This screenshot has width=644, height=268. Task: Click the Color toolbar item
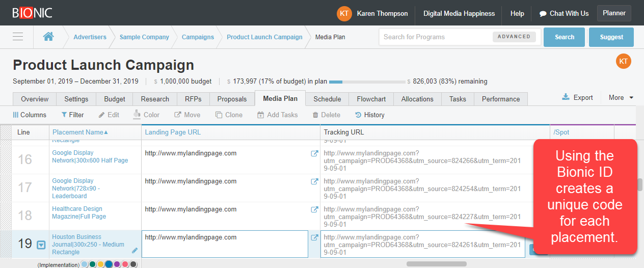tap(146, 115)
